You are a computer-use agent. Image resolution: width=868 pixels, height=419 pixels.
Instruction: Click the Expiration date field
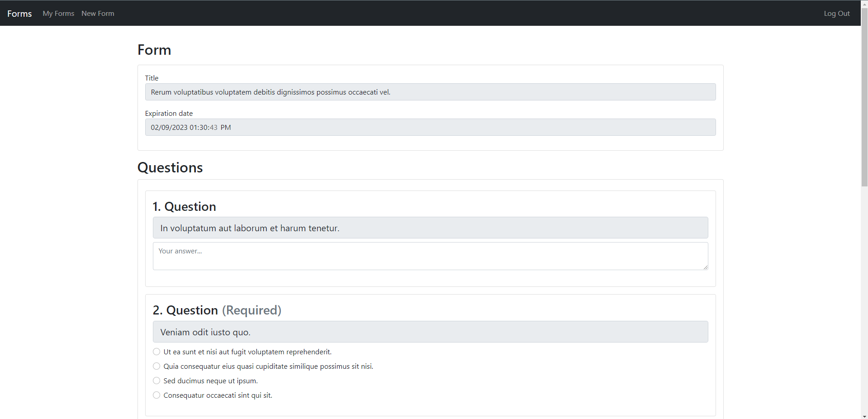(430, 127)
